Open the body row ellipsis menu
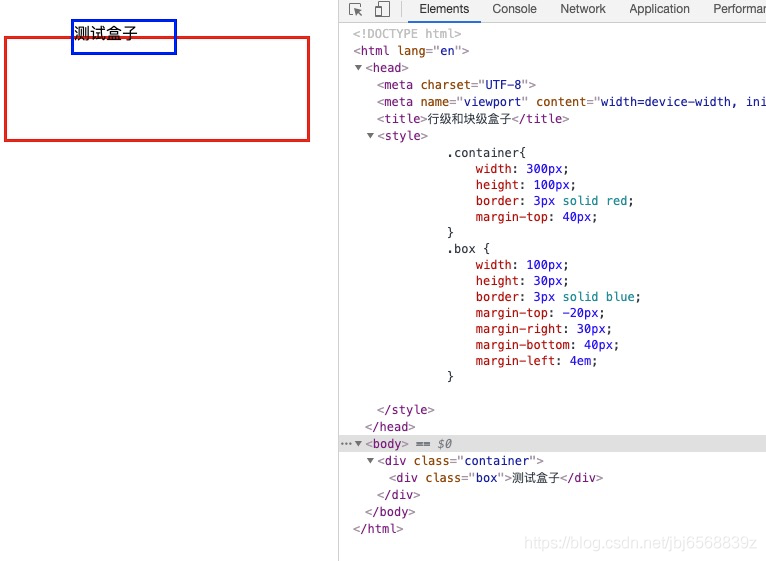This screenshot has width=766, height=561. [346, 444]
